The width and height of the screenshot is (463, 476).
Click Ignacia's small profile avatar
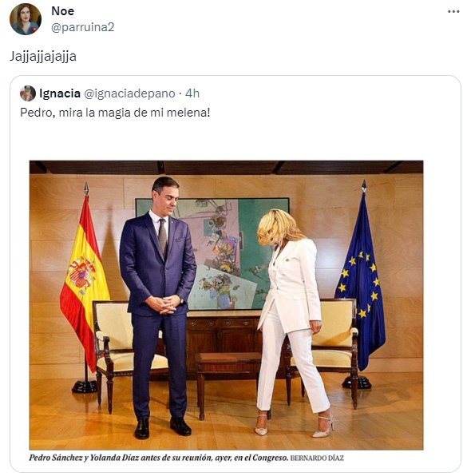(x=28, y=93)
